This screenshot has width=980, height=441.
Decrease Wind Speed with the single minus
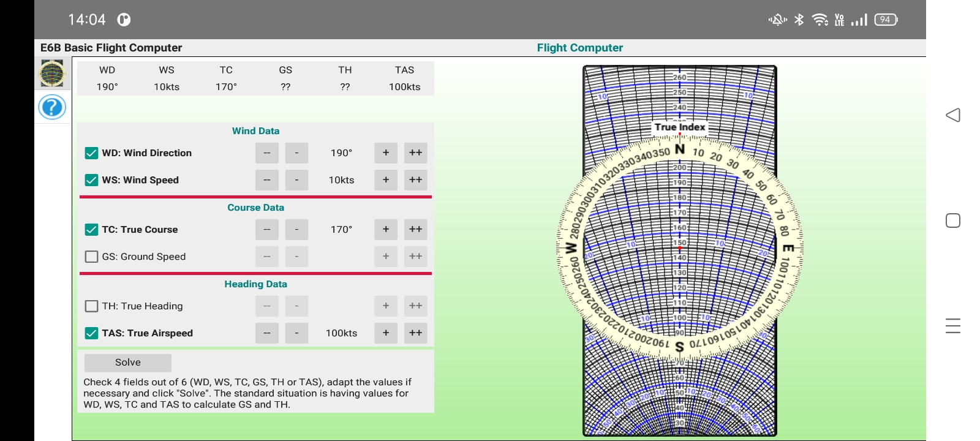coord(297,180)
